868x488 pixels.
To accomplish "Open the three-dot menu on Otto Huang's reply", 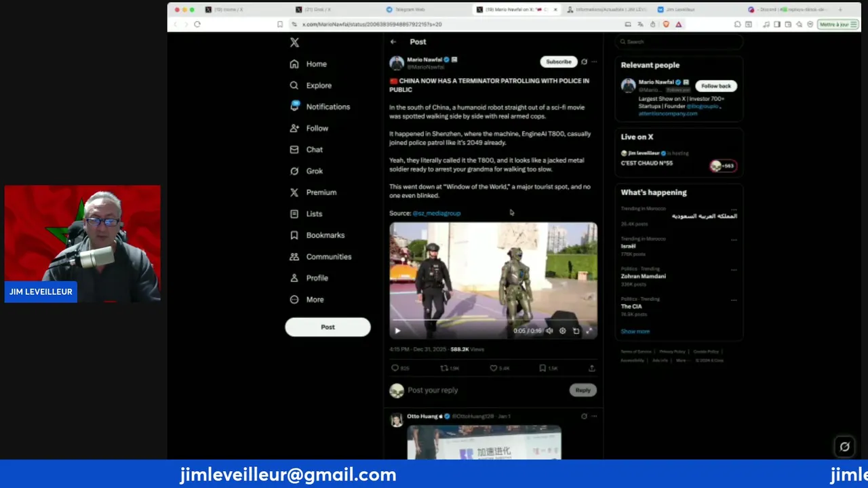I will pos(594,416).
